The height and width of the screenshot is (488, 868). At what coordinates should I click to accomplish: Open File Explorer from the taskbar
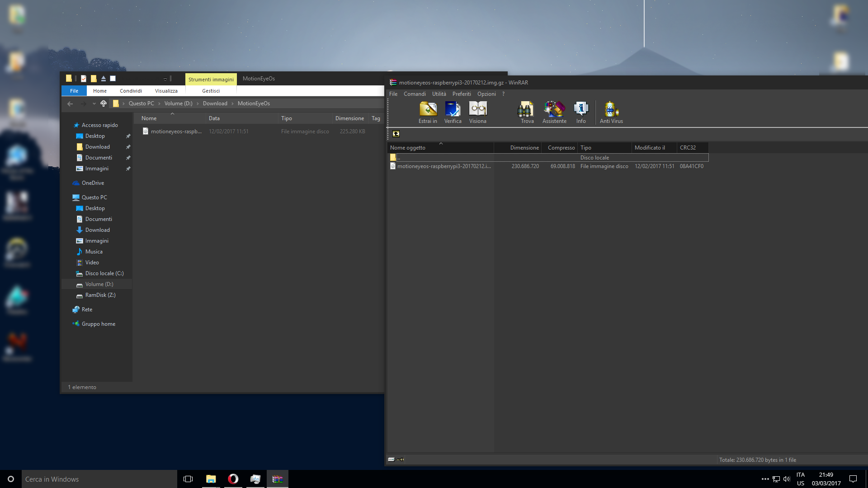(x=211, y=479)
